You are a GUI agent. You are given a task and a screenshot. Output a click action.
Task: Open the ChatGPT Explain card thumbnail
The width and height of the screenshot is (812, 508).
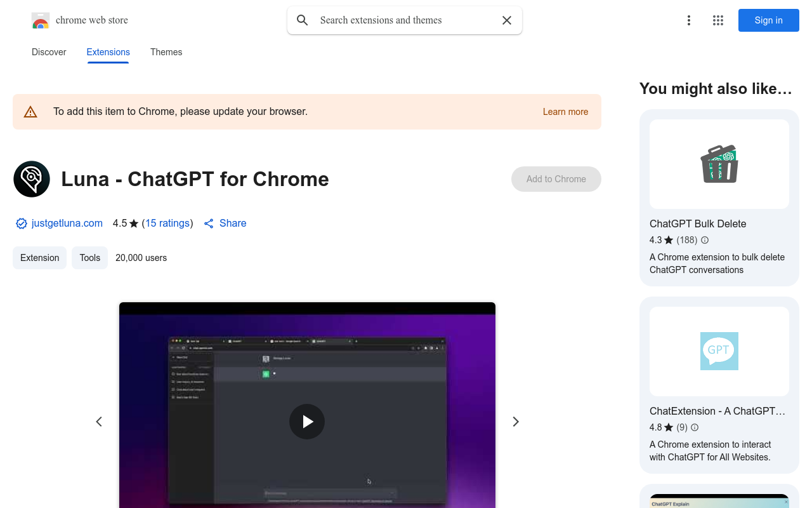point(719,501)
